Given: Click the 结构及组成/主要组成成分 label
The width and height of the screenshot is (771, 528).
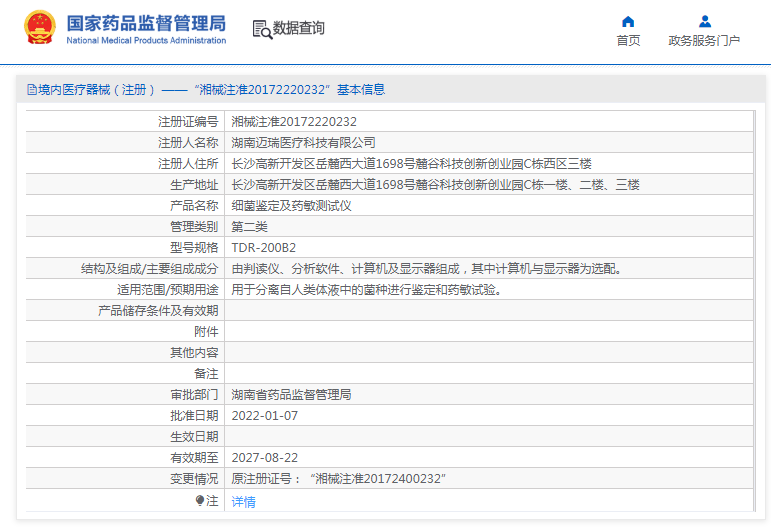Looking at the screenshot, I should point(149,269).
